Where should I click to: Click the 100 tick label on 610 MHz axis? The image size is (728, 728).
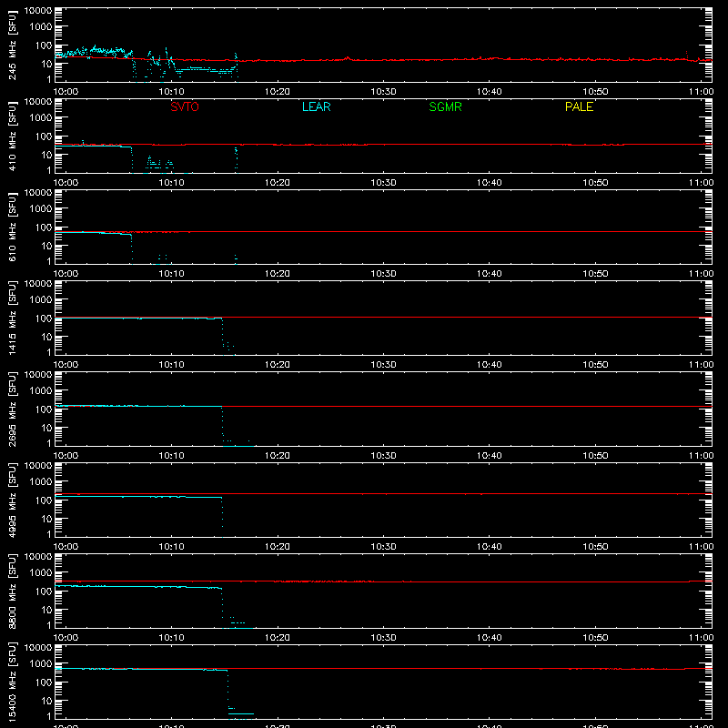[44, 227]
